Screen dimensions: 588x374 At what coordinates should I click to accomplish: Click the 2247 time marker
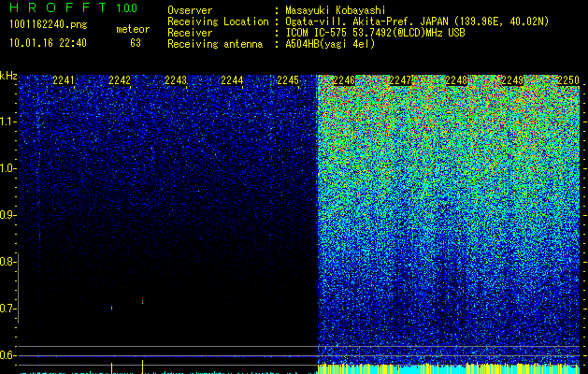(x=400, y=80)
